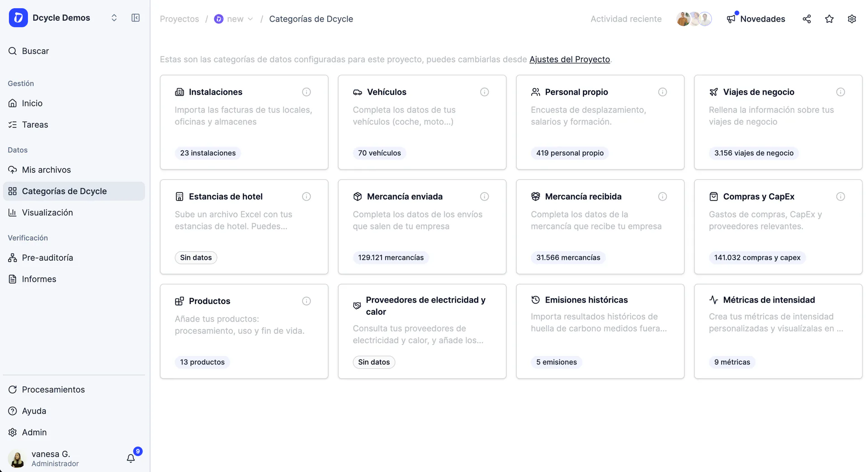This screenshot has width=868, height=472.
Task: Open Visualización in sidebar
Action: (74, 213)
